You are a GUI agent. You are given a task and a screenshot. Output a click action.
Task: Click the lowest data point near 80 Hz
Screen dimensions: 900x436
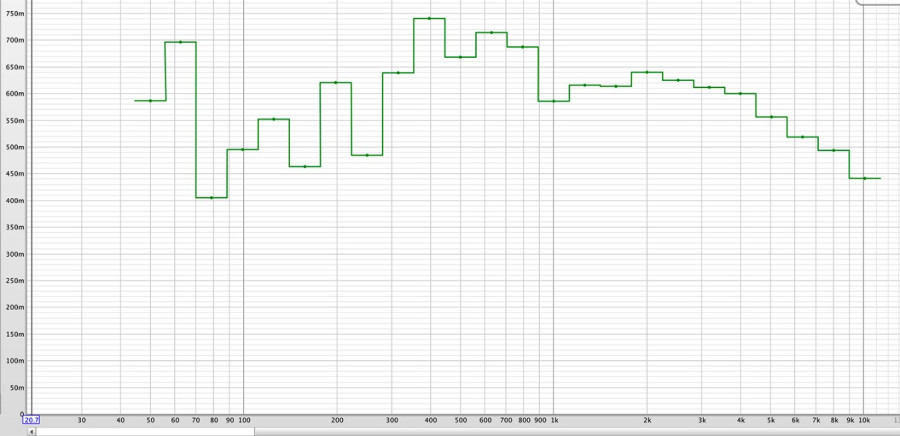212,198
